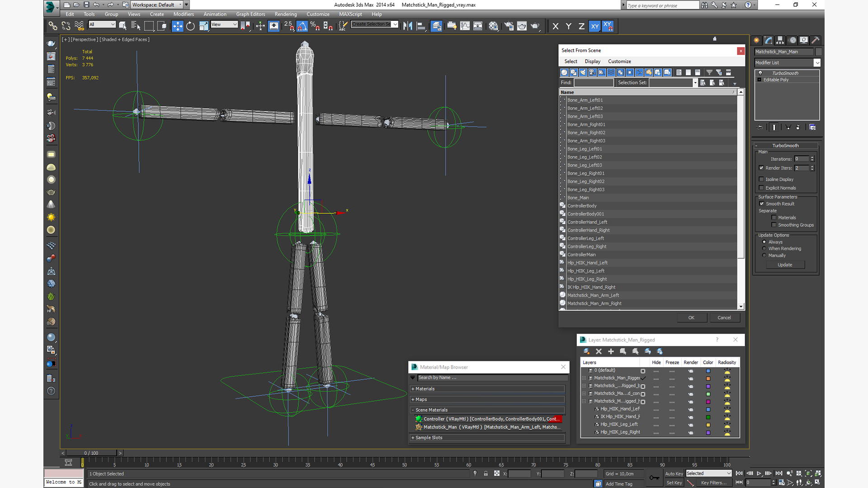
Task: Click delete layer icon in Layer dialog
Action: (599, 351)
